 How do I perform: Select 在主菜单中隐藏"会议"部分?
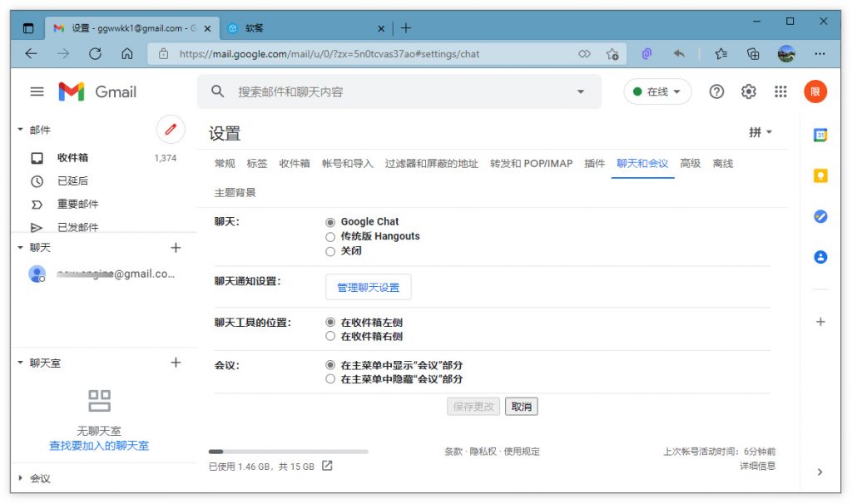pyautogui.click(x=330, y=378)
